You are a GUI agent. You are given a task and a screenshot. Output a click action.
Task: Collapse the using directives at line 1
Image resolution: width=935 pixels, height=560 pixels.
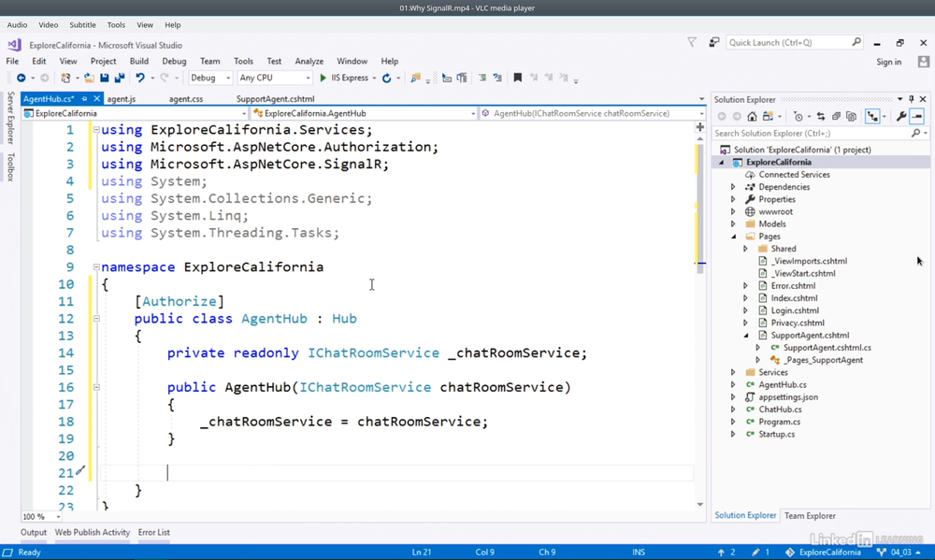[x=96, y=129]
